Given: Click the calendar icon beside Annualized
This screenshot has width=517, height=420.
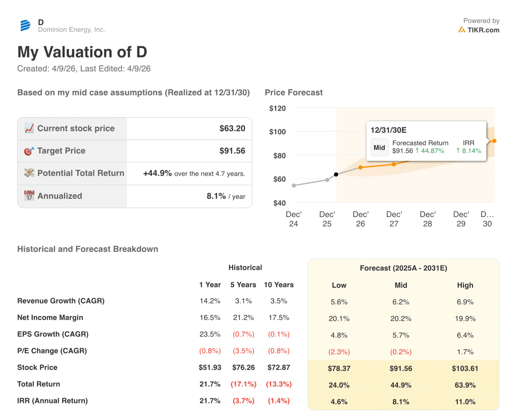Looking at the screenshot, I should (x=29, y=196).
